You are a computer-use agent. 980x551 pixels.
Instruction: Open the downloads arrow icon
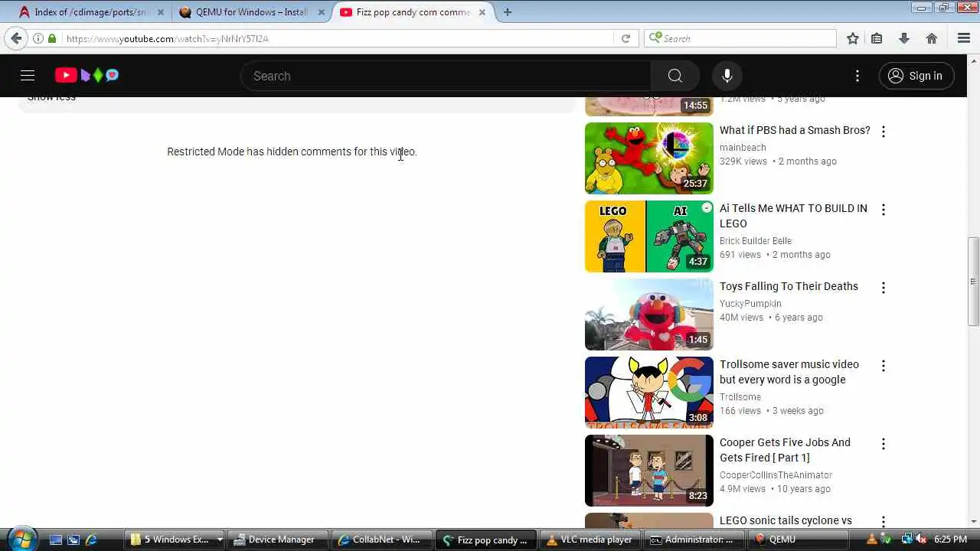tap(904, 38)
